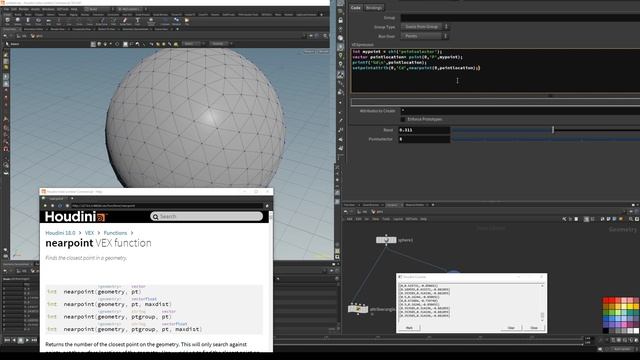Select the Tube shelf tool
Viewport: 640px width, 360px height.
pos(28,20)
